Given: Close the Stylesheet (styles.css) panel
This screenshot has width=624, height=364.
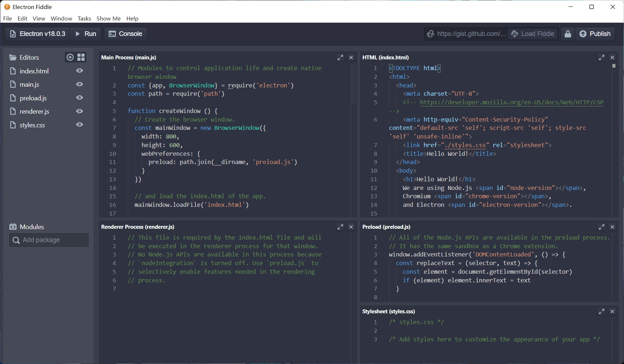Looking at the screenshot, I should [612, 311].
